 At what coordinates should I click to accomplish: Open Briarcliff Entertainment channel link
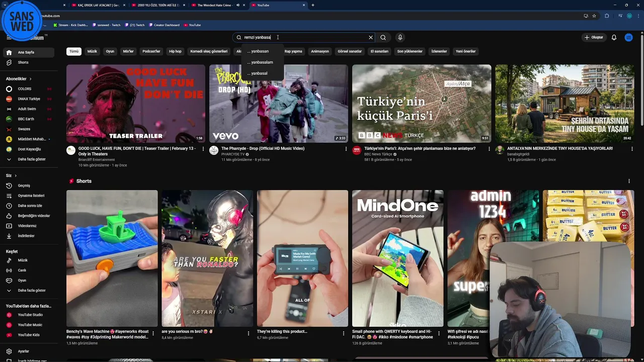[97, 160]
